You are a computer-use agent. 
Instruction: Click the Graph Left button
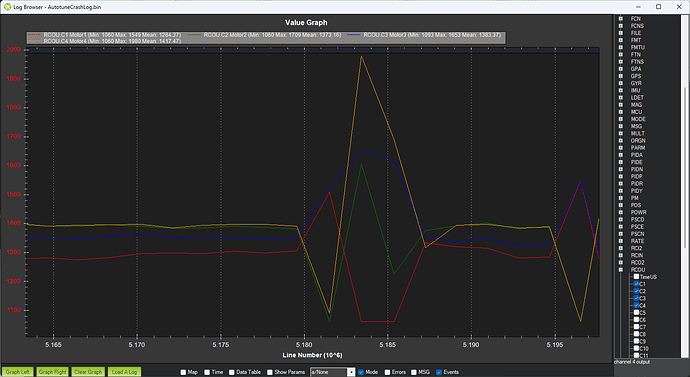pos(18,372)
